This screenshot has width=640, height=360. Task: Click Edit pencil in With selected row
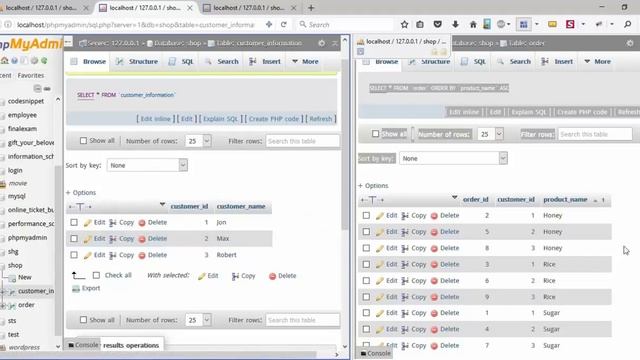tap(202, 276)
